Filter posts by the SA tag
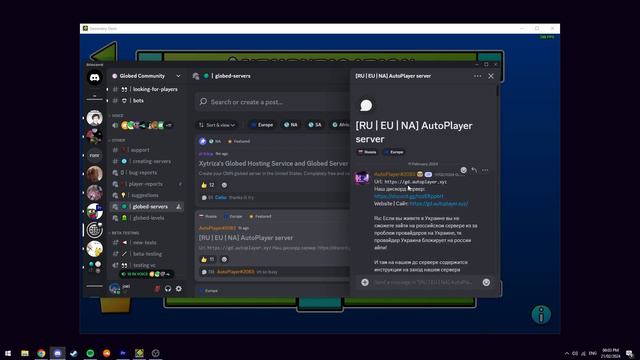Screen dimensions: 640x360 pyautogui.click(x=315, y=125)
